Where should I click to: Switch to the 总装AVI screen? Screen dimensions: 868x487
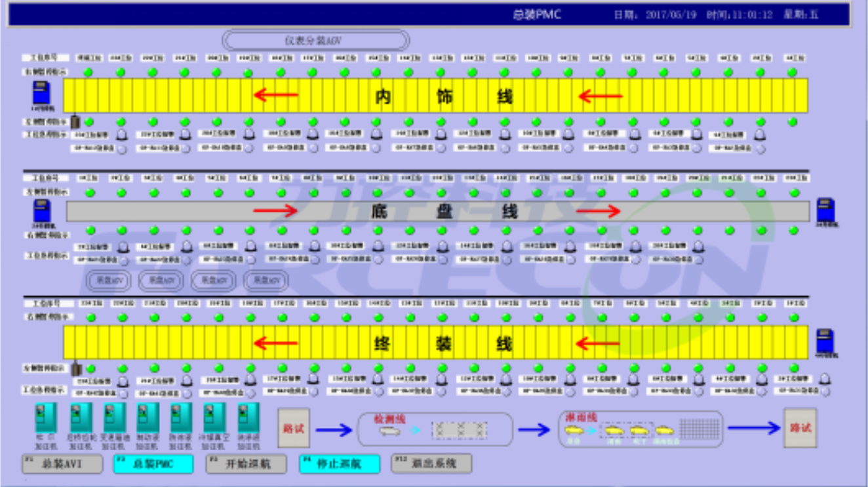pos(62,464)
